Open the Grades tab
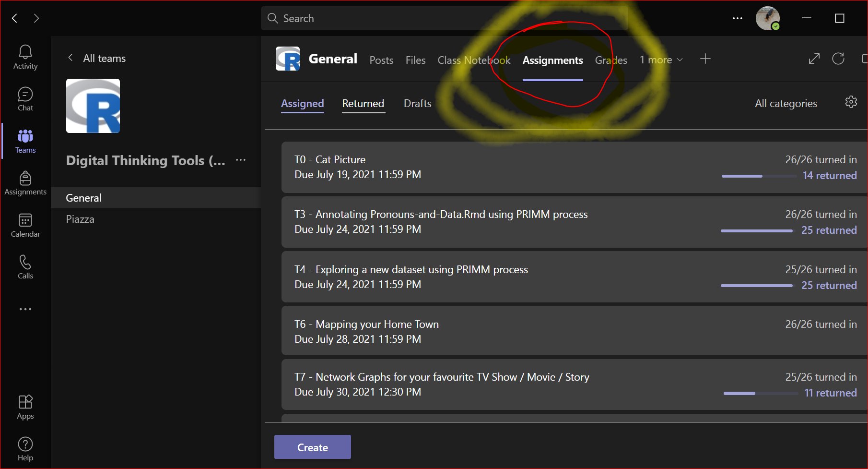The width and height of the screenshot is (868, 469). (611, 60)
